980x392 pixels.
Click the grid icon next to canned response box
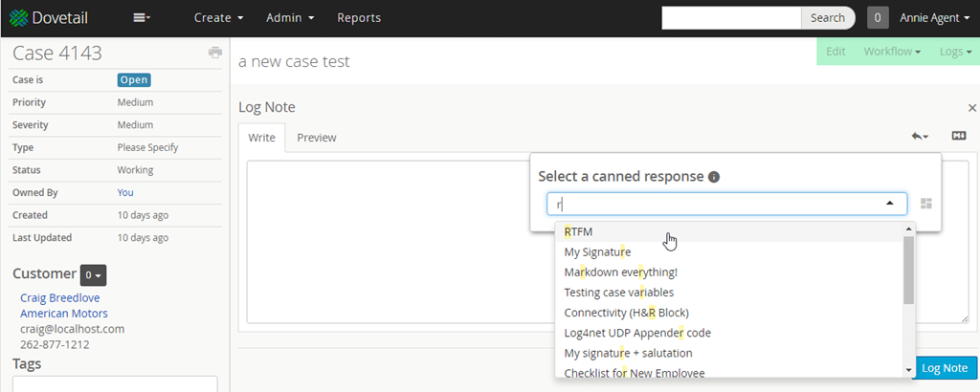[x=925, y=204]
